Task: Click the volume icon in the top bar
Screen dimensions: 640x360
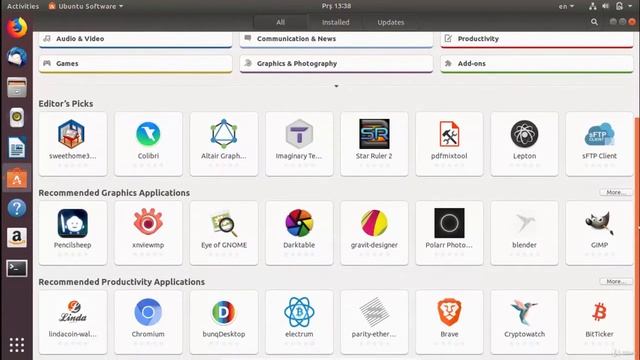Action: pos(606,6)
